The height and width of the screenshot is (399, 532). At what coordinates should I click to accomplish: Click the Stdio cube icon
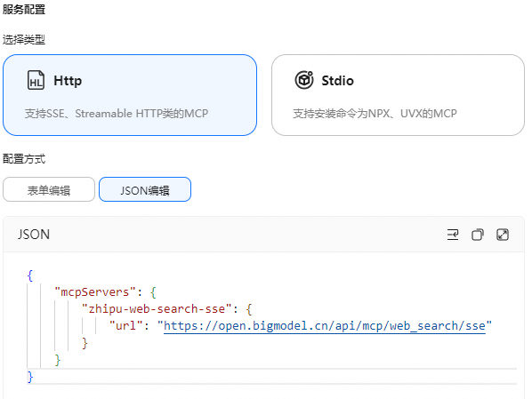(304, 80)
